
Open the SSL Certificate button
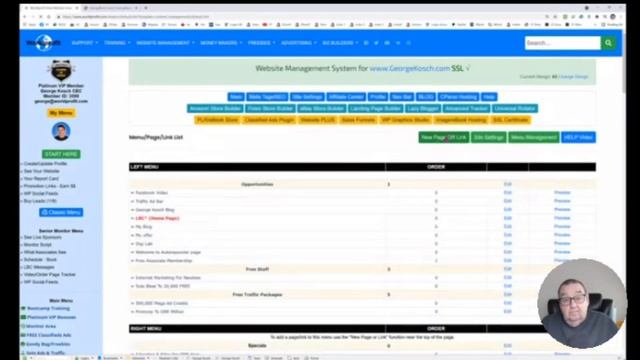tap(510, 120)
